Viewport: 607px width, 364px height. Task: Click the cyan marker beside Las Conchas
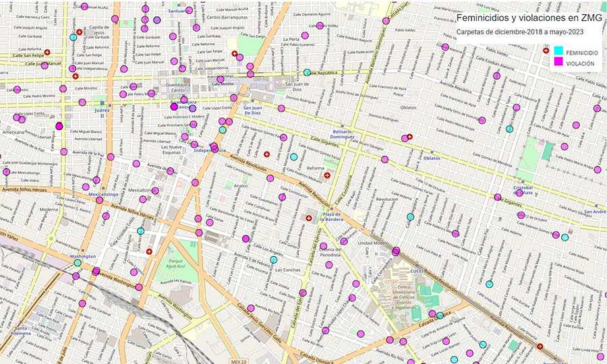(x=274, y=260)
